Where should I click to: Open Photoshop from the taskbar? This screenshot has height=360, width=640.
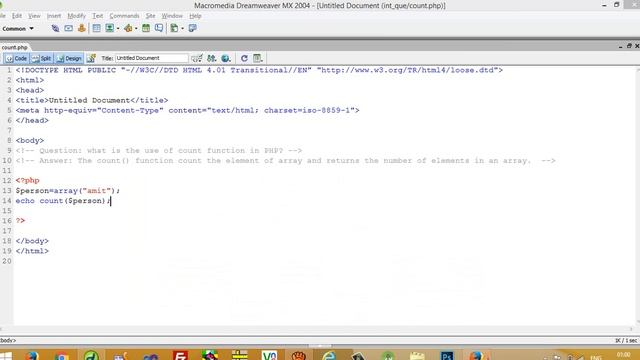click(447, 355)
